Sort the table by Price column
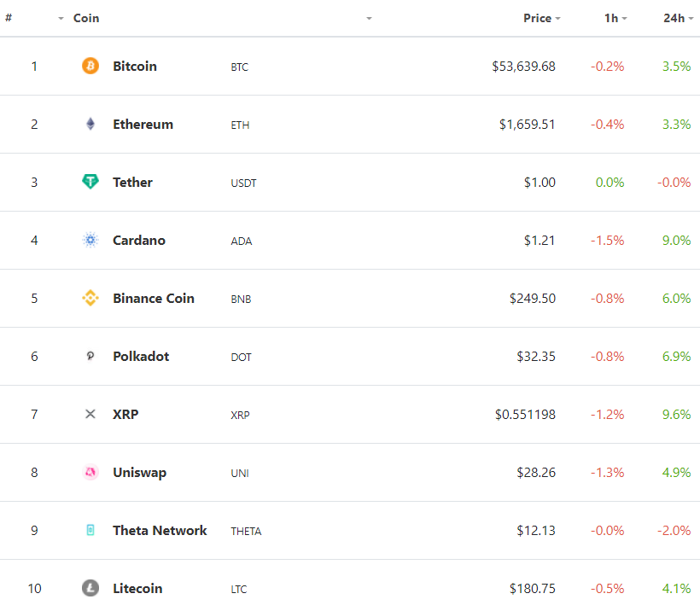Viewport: 700px width, 611px height. point(538,18)
